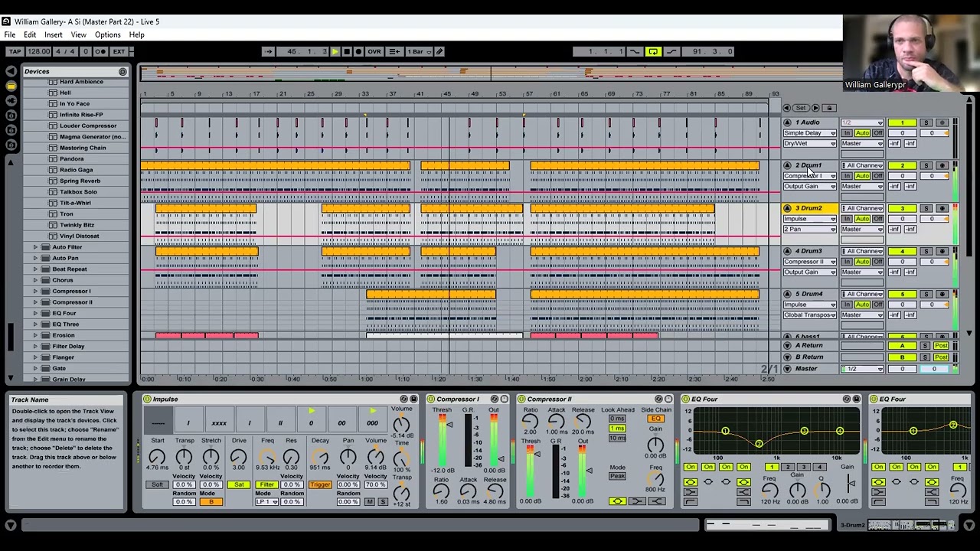Jump to the previous locator
Viewport: 980px width, 551px height.
[x=786, y=108]
